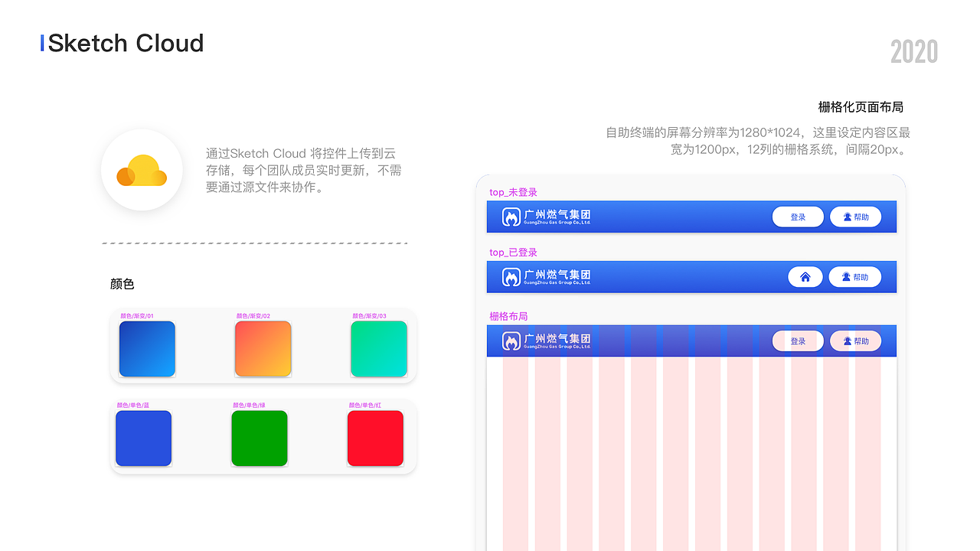This screenshot has width=980, height=551.
Task: Click the 颜色 section heading
Action: 122,284
